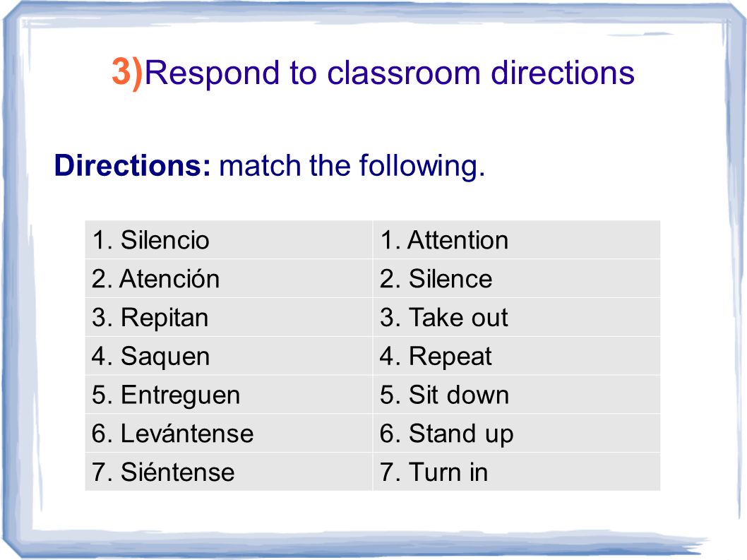
Task: Choose the cell 4. Saquen
Action: coord(229,356)
